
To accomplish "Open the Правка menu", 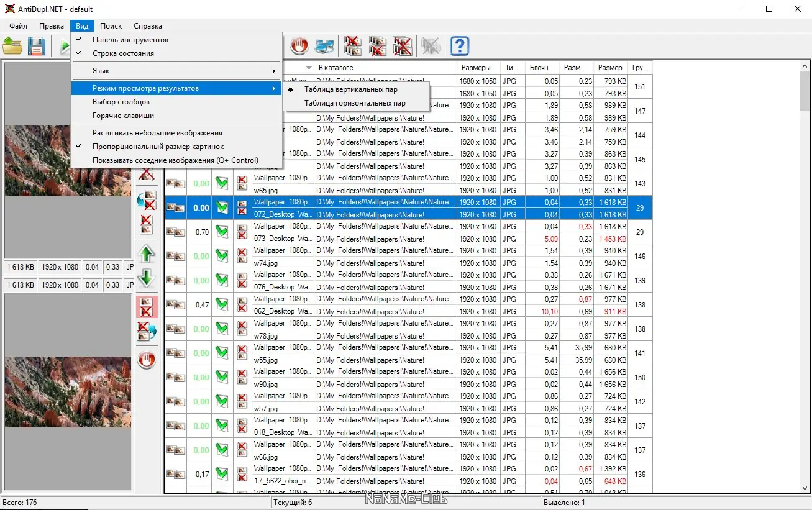I will point(51,26).
